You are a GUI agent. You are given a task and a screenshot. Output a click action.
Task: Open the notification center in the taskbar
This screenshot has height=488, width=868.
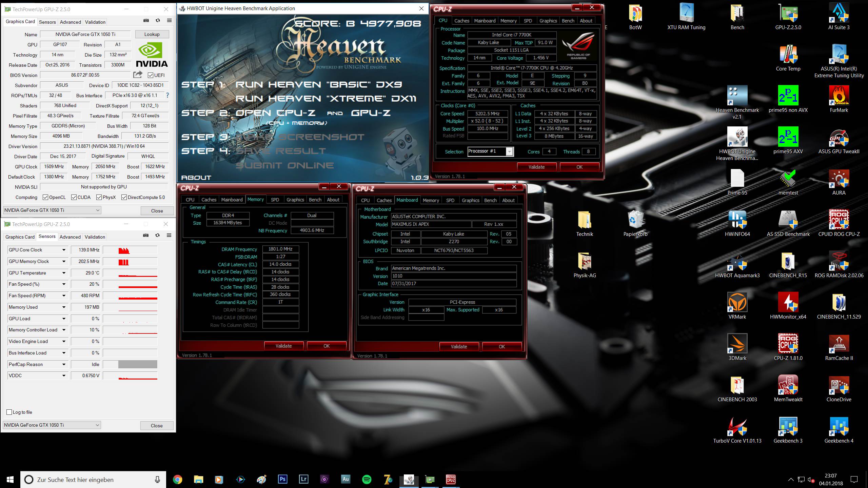(x=854, y=479)
